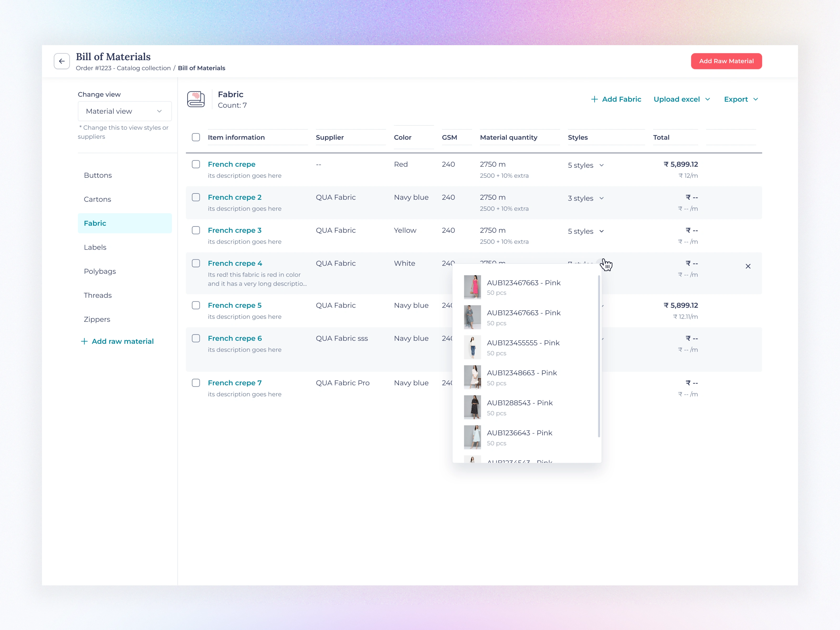Select the French crepe 7 checkbox
The image size is (840, 630).
tap(196, 383)
